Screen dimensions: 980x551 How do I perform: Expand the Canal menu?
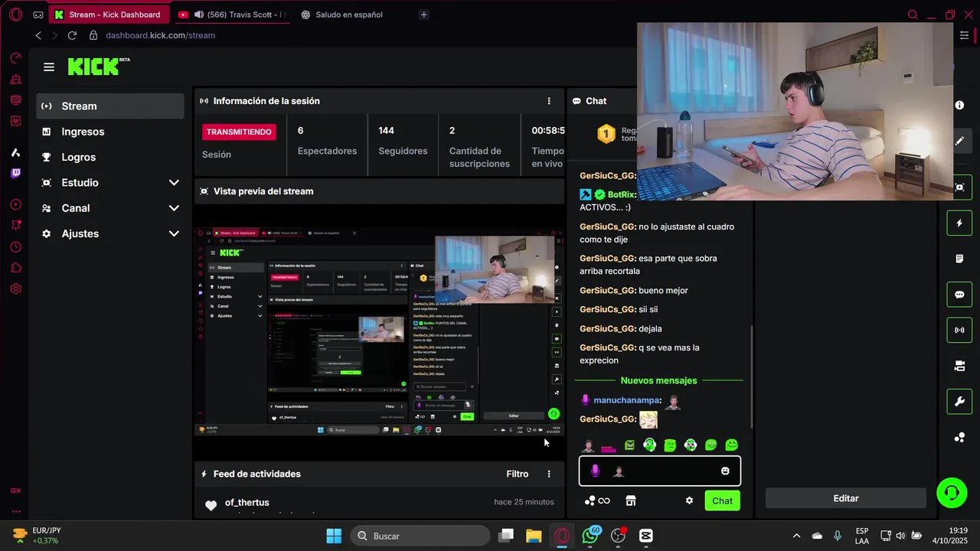110,208
